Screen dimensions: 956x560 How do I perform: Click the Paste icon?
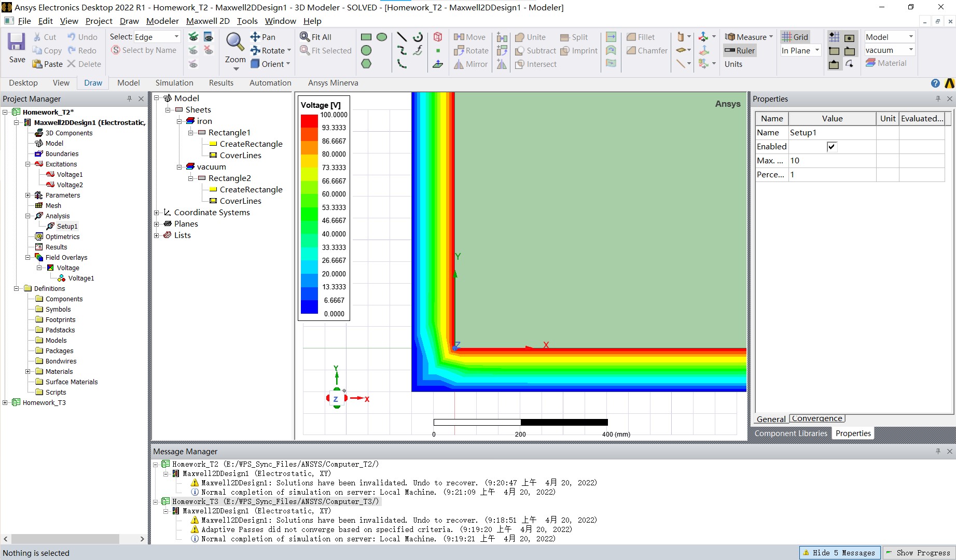coord(47,64)
